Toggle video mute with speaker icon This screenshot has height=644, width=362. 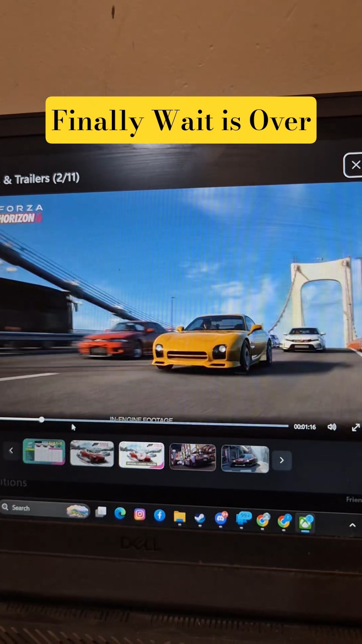tap(331, 427)
